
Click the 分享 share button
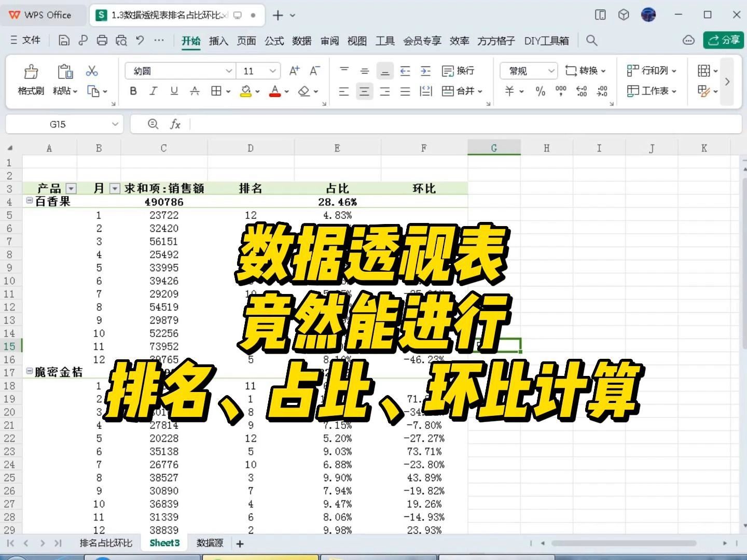[x=724, y=40]
